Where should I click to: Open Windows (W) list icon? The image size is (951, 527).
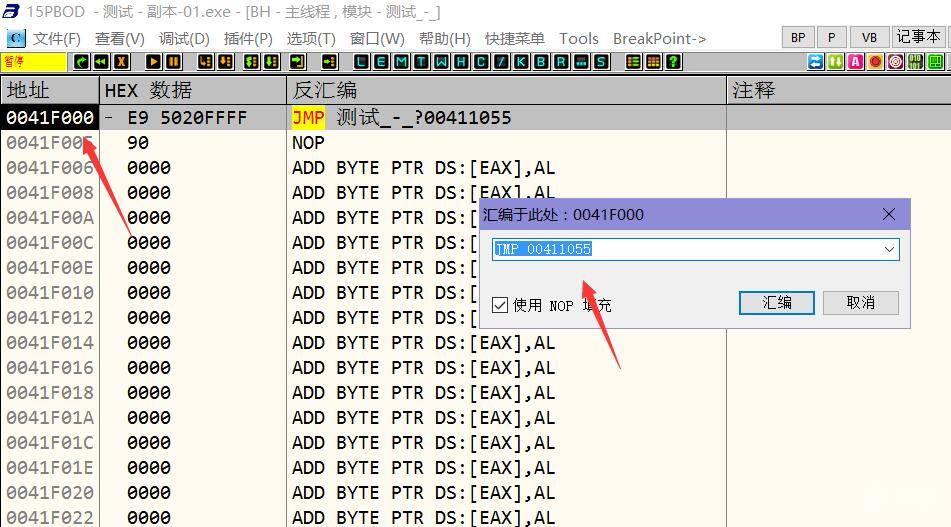coord(442,62)
